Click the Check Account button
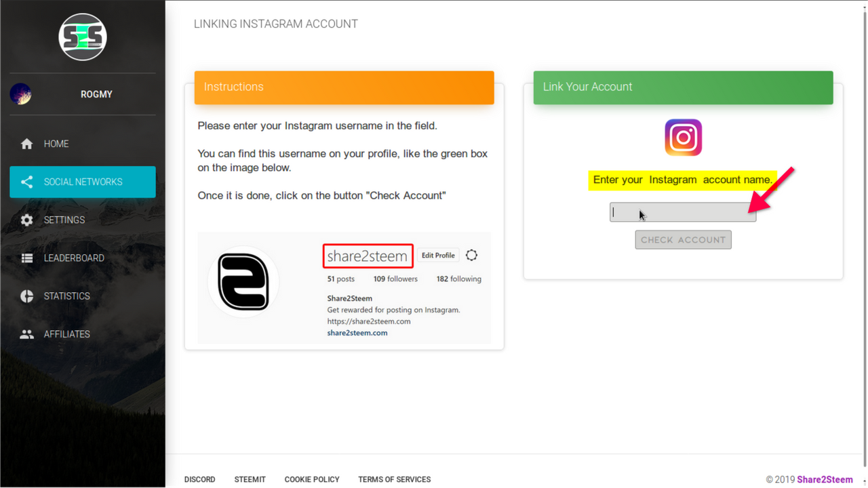The image size is (868, 488). point(683,239)
